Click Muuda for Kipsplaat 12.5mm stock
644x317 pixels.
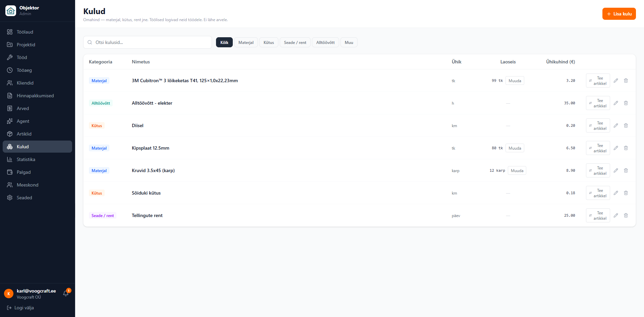[x=515, y=148]
